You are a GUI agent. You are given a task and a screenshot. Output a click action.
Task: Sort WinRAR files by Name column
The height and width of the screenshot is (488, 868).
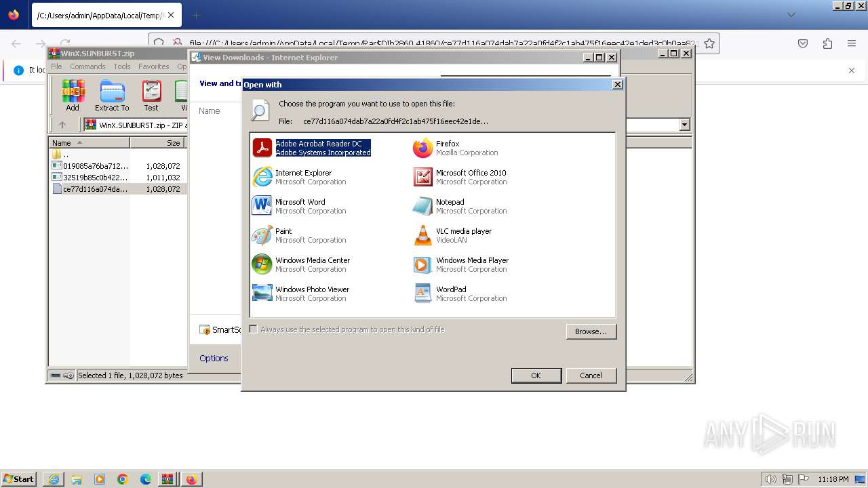(x=90, y=143)
